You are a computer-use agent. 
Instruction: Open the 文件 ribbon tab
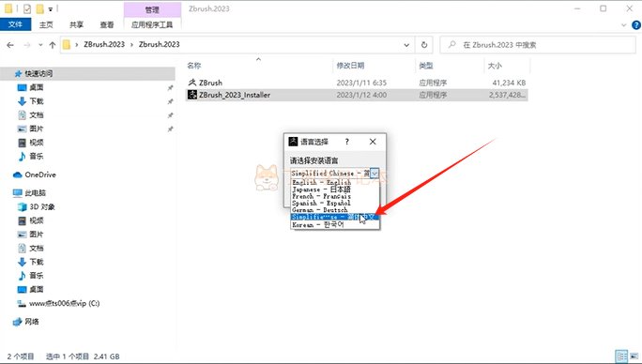click(x=15, y=24)
